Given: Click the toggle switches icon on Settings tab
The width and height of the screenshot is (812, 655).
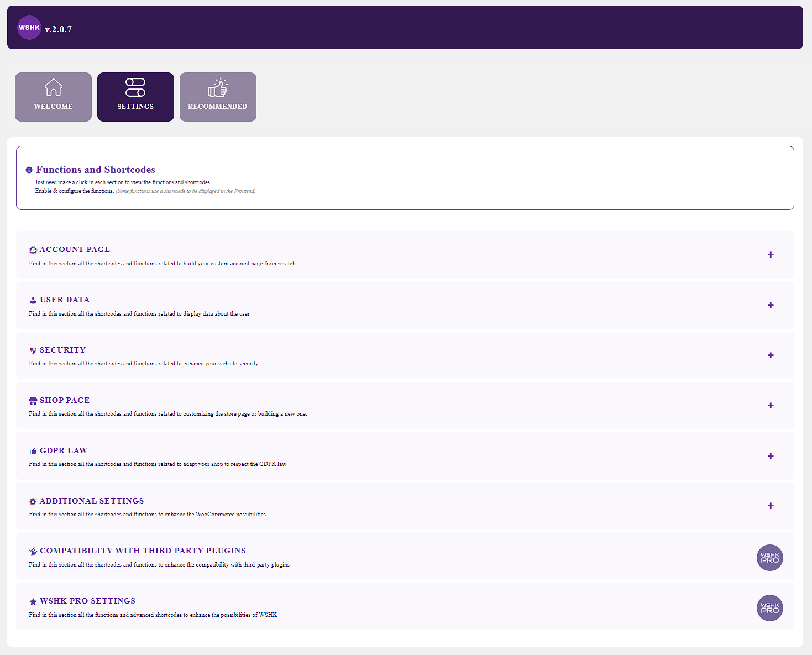Looking at the screenshot, I should (x=135, y=87).
